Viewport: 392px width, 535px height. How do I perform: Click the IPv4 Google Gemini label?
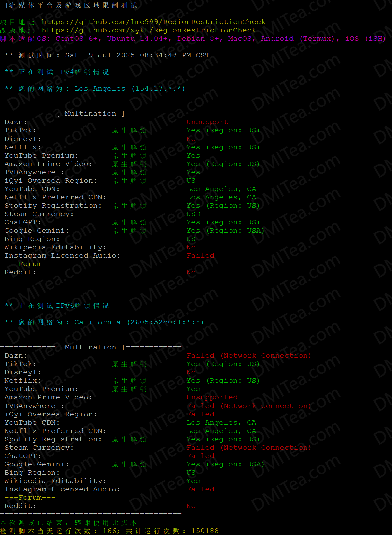(37, 231)
